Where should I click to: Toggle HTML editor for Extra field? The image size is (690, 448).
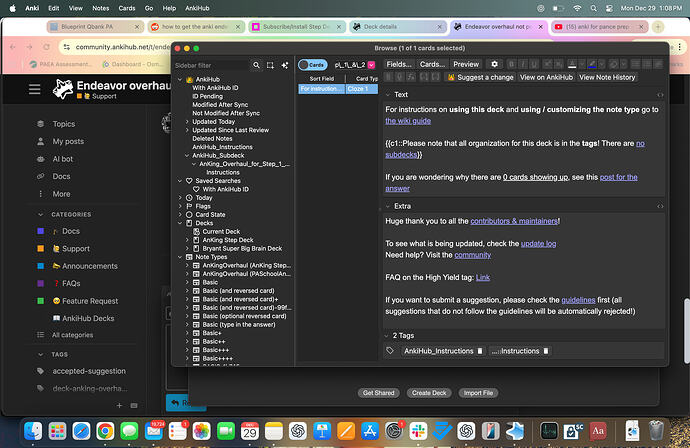[660, 206]
